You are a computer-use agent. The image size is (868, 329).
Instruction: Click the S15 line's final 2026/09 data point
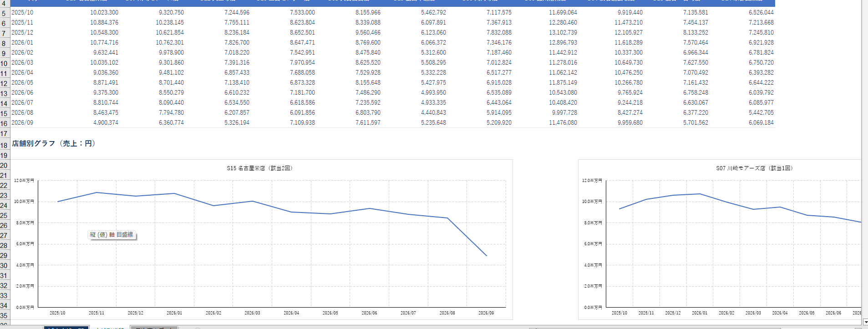tap(487, 256)
